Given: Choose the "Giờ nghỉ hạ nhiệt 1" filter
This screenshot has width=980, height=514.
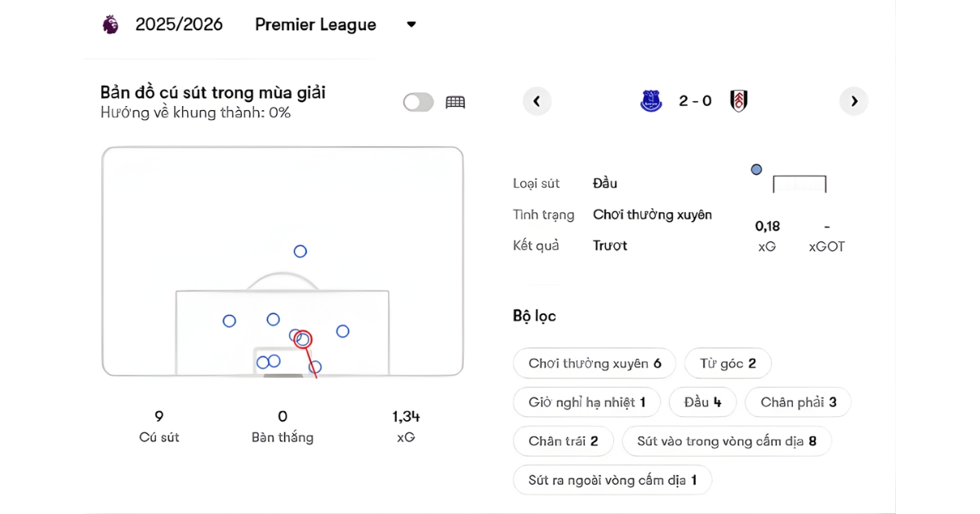Looking at the screenshot, I should click(586, 402).
